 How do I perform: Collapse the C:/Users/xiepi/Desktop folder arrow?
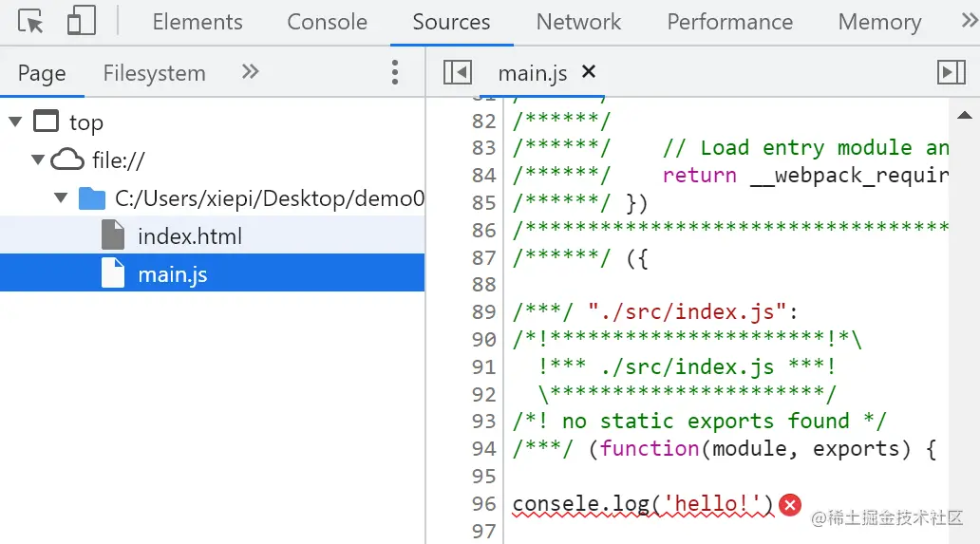pos(62,197)
